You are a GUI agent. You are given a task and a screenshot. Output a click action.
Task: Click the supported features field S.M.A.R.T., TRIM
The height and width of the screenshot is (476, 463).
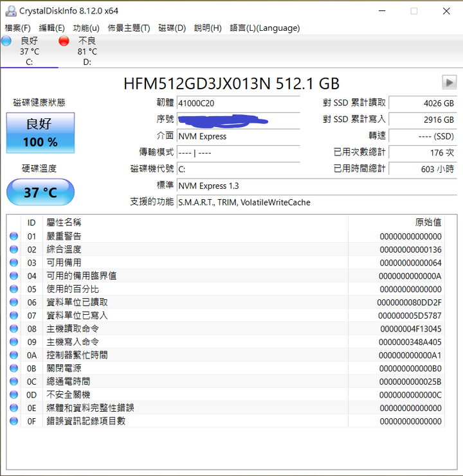[317, 202]
